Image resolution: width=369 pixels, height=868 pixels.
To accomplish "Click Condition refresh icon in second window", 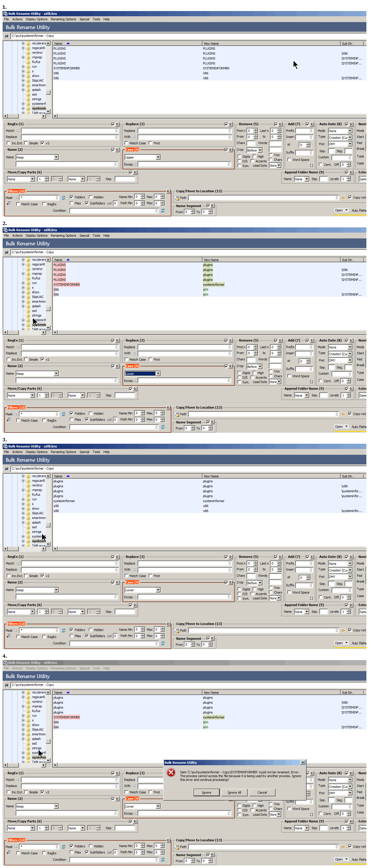I will (x=163, y=427).
